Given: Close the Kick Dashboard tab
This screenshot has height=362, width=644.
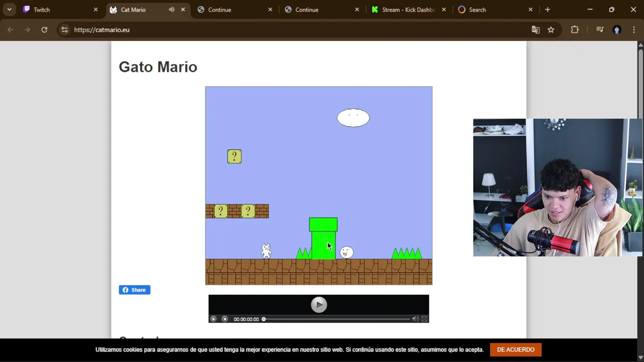Looking at the screenshot, I should (444, 10).
